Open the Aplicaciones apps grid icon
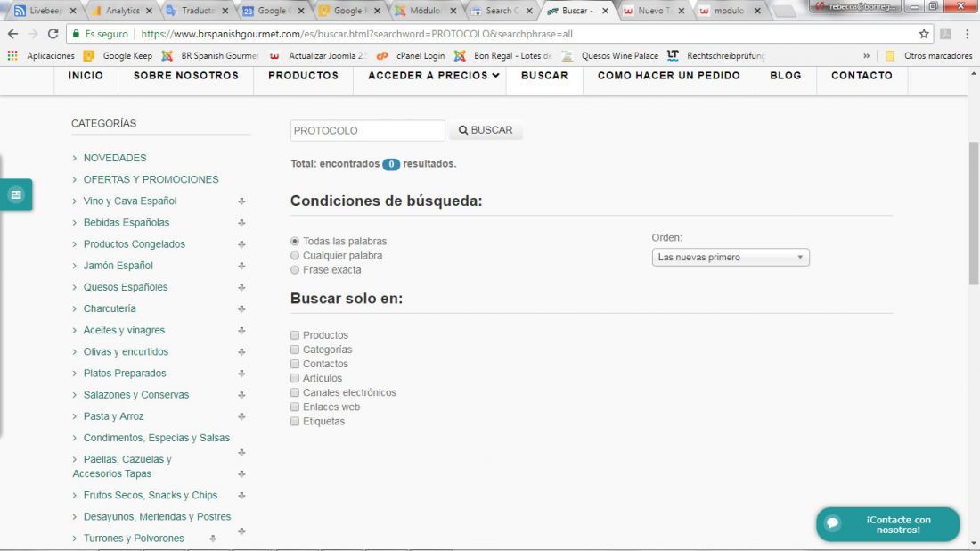 click(x=12, y=55)
